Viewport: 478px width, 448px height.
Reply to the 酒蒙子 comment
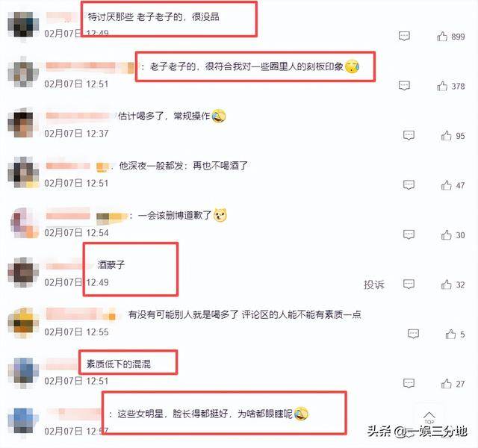[409, 284]
